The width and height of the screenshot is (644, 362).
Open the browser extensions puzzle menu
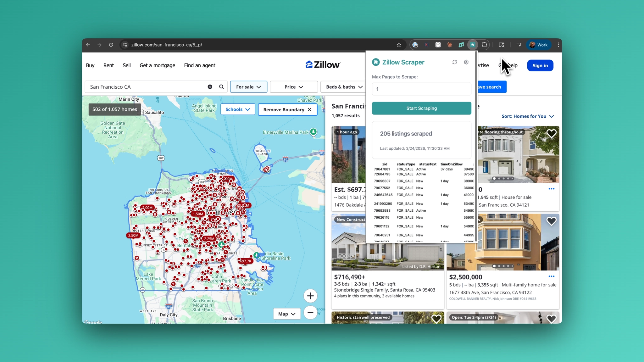point(484,45)
